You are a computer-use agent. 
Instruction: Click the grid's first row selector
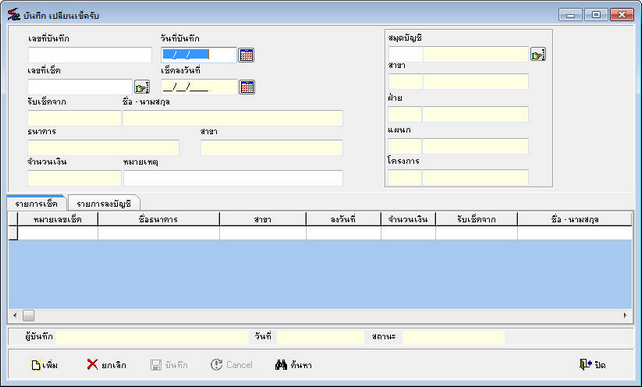[13, 233]
